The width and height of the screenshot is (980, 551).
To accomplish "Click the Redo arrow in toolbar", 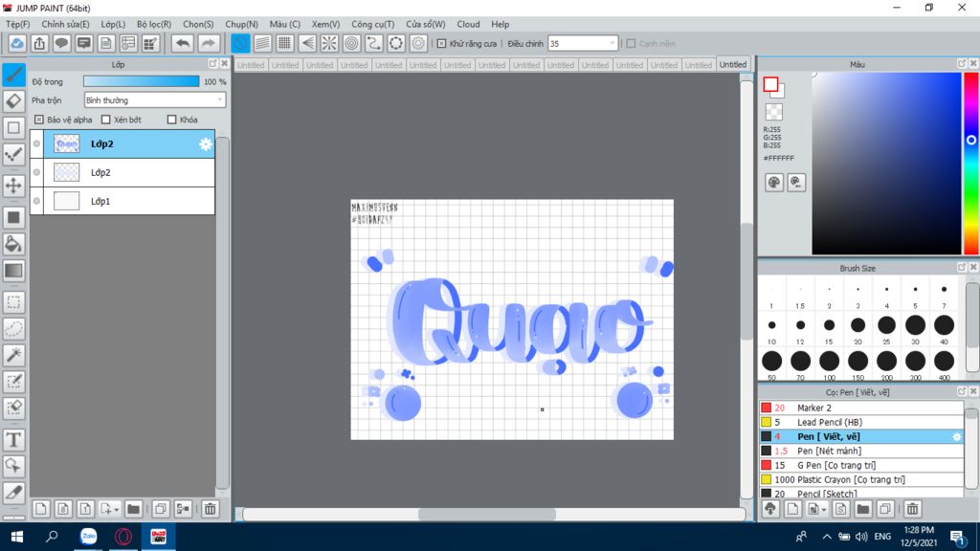I will point(208,43).
